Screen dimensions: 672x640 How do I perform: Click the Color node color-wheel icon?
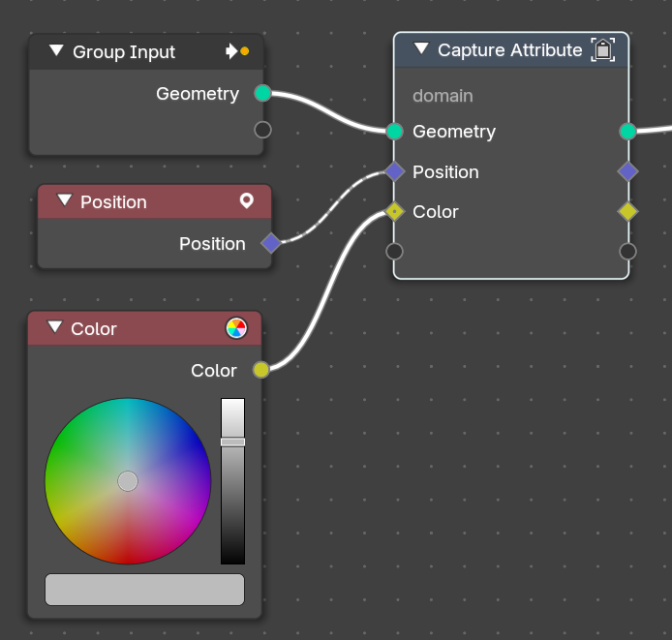coord(236,328)
